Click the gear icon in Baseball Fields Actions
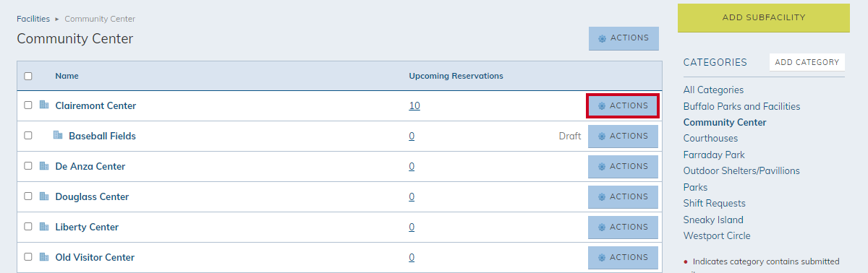Screen dimensions: 868x273 (602, 136)
